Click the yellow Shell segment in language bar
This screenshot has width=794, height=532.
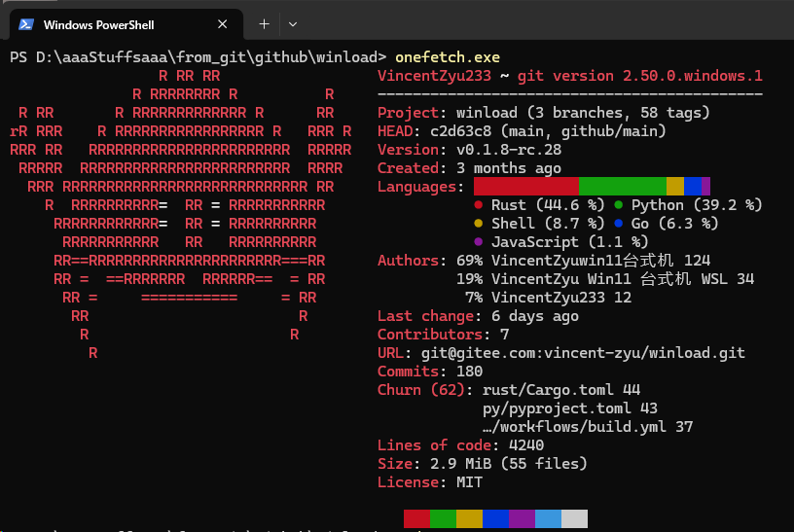click(675, 187)
